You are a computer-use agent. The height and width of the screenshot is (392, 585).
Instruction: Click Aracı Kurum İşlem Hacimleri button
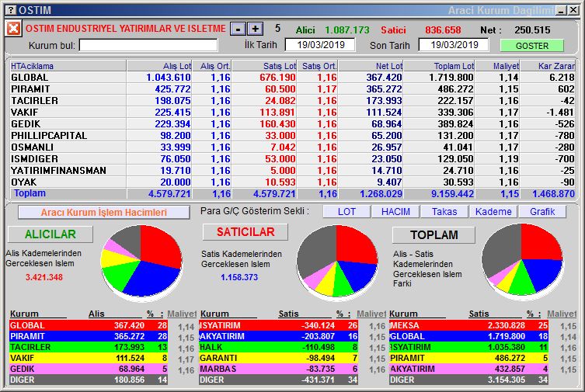point(104,213)
